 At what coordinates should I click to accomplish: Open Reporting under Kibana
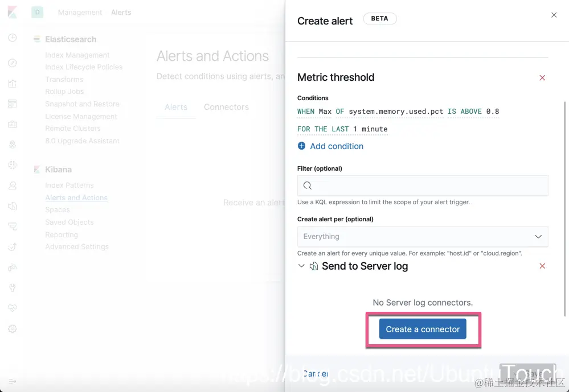point(62,234)
